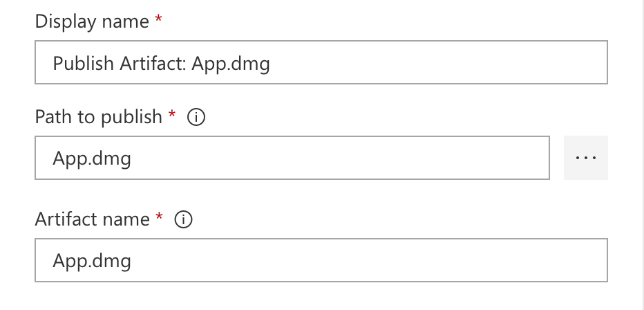644x310 pixels.
Task: Browse for path using ellipsis button
Action: [586, 158]
